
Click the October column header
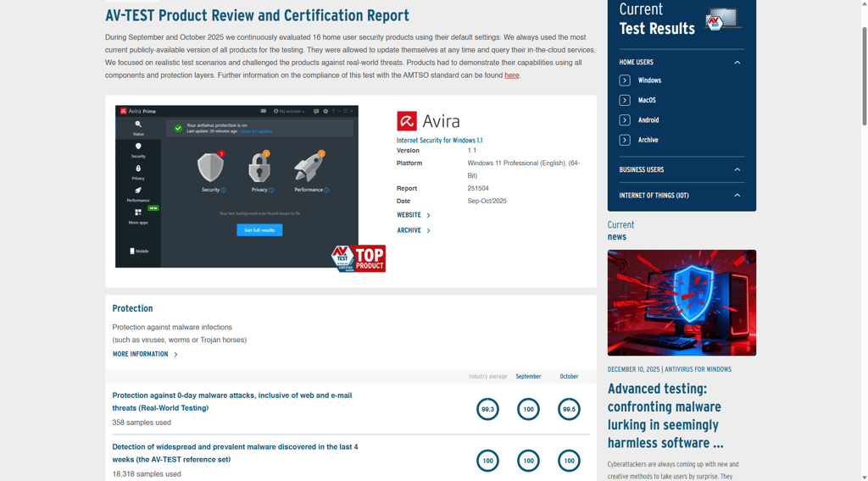click(569, 377)
